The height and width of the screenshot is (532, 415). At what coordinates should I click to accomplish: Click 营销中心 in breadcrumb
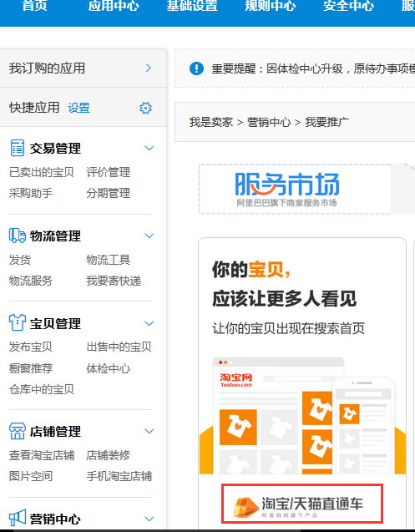(x=269, y=122)
